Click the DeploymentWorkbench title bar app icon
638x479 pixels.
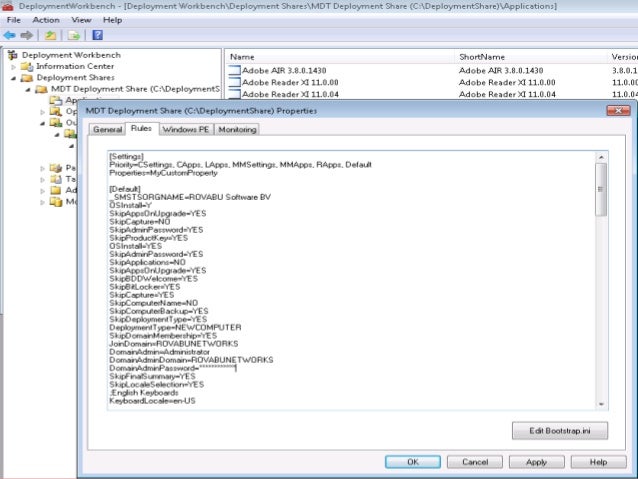8,6
